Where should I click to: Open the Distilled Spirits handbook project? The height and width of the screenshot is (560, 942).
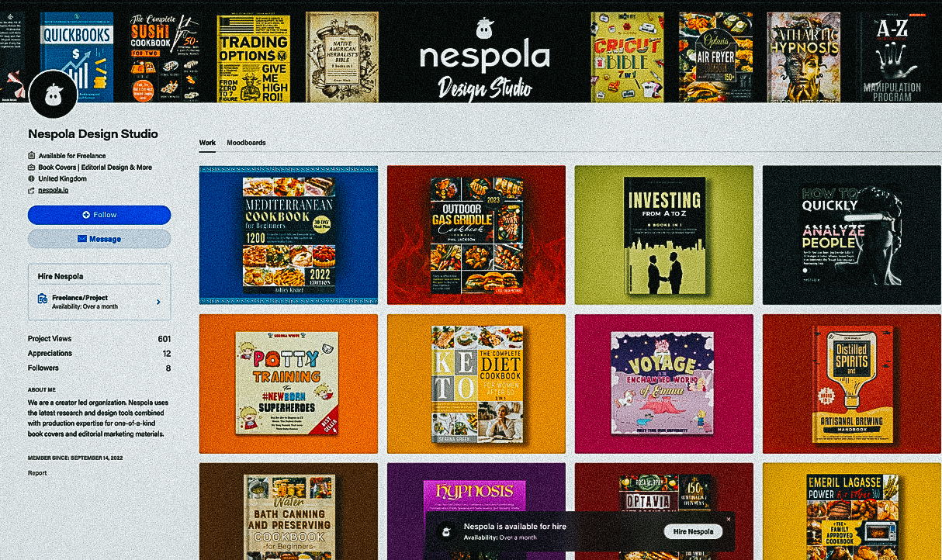click(852, 384)
